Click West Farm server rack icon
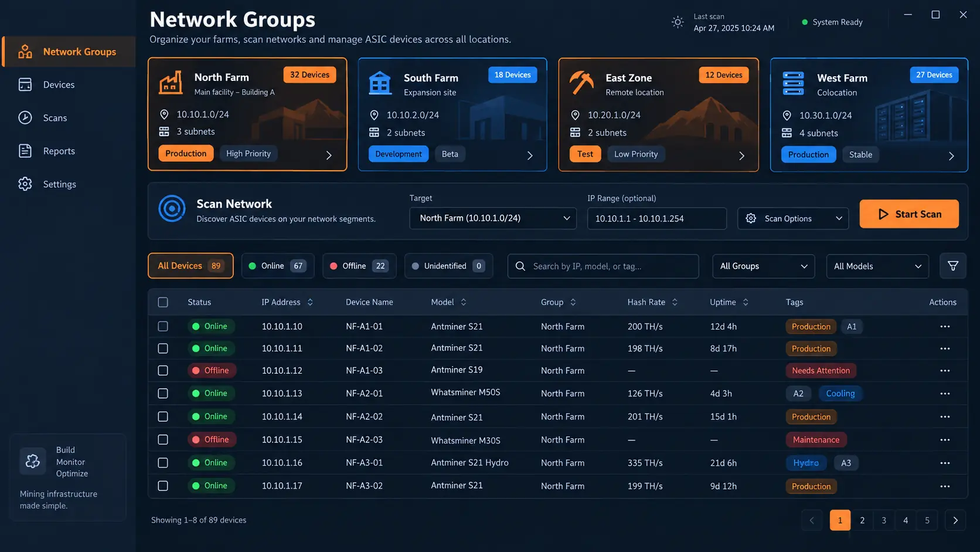This screenshot has height=552, width=980. coord(793,83)
